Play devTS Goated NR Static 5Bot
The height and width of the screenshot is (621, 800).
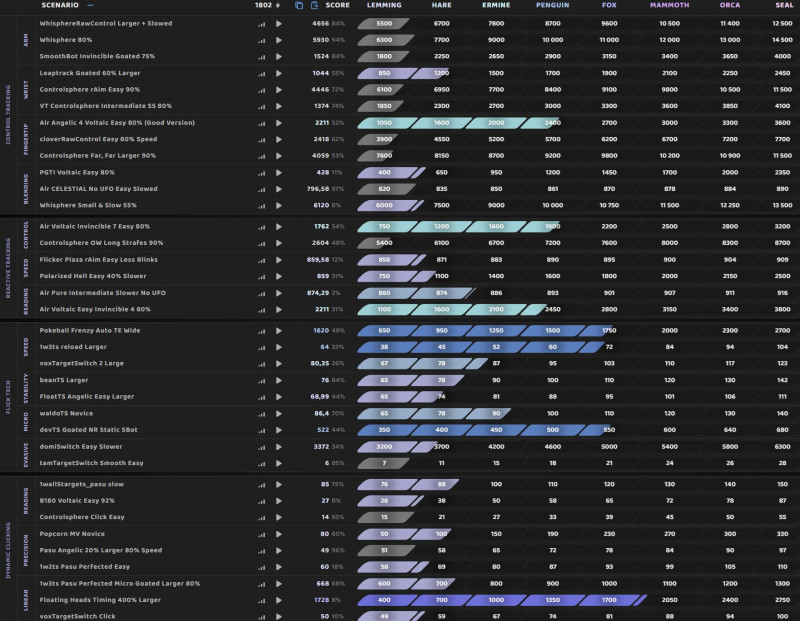279,430
